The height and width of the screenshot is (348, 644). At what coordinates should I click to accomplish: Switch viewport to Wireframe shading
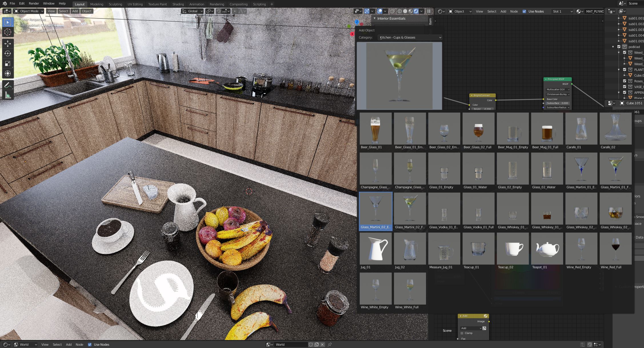pos(399,11)
